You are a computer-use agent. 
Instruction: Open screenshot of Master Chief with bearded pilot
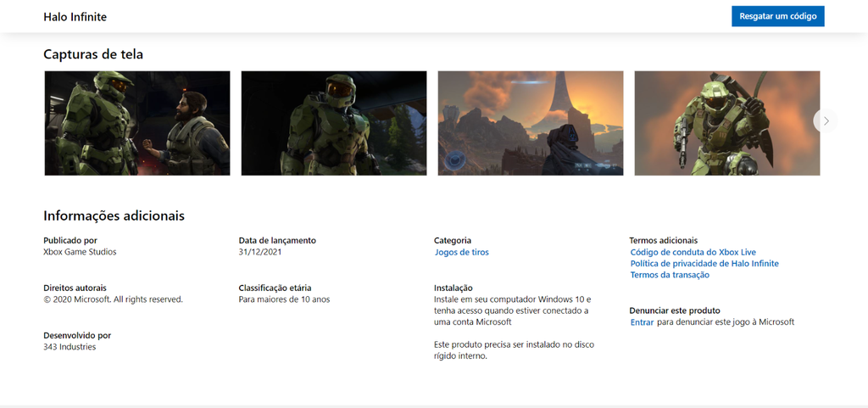coord(137,123)
